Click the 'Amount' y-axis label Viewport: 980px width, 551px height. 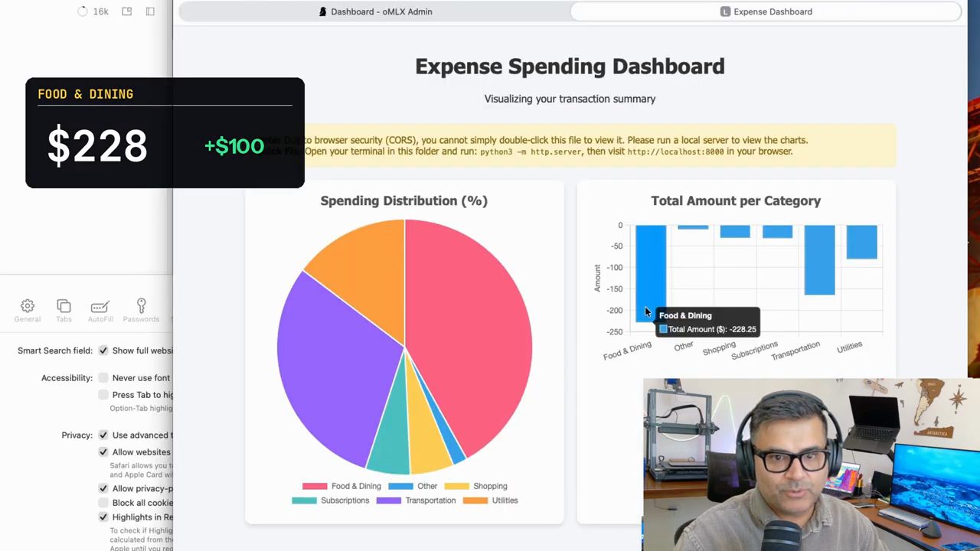(597, 278)
